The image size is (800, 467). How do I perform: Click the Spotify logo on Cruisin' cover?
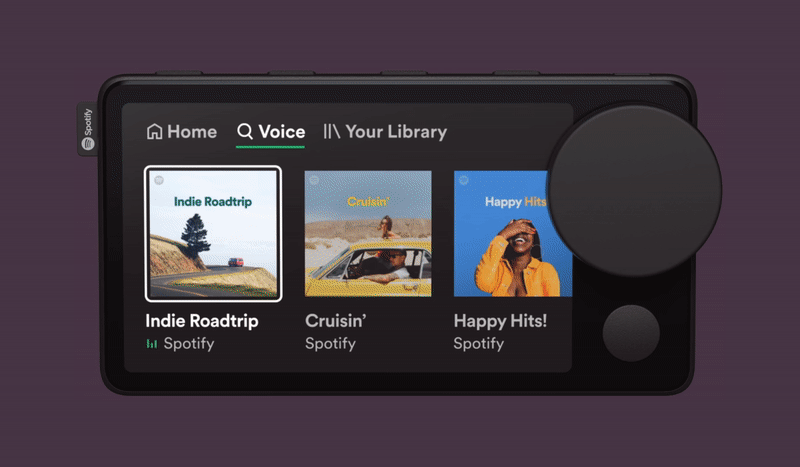(314, 180)
